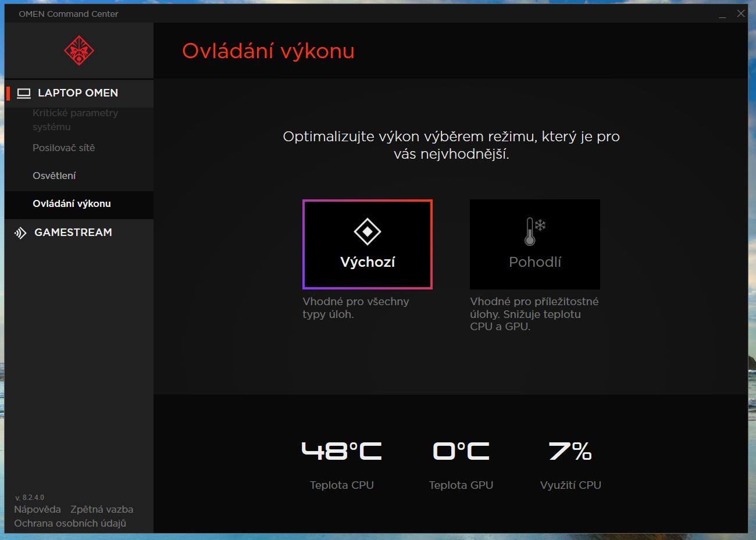Click the 0°C GPU temperature value
Image resolution: width=756 pixels, height=540 pixels.
click(461, 451)
